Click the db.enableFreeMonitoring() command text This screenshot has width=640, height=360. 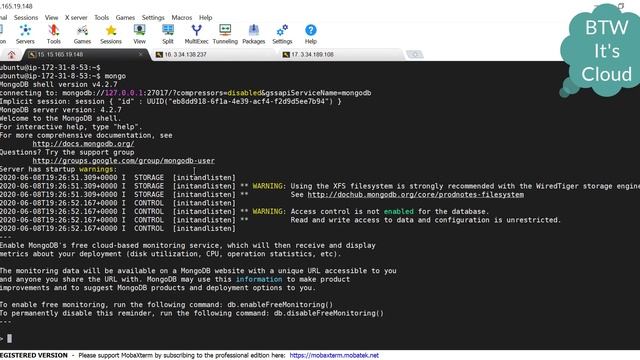point(280,305)
